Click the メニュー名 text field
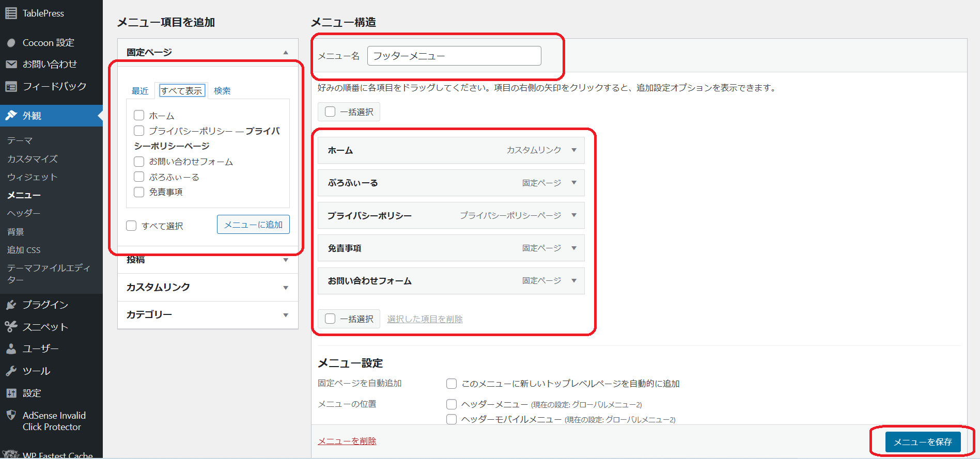The width and height of the screenshot is (980, 459). click(454, 56)
